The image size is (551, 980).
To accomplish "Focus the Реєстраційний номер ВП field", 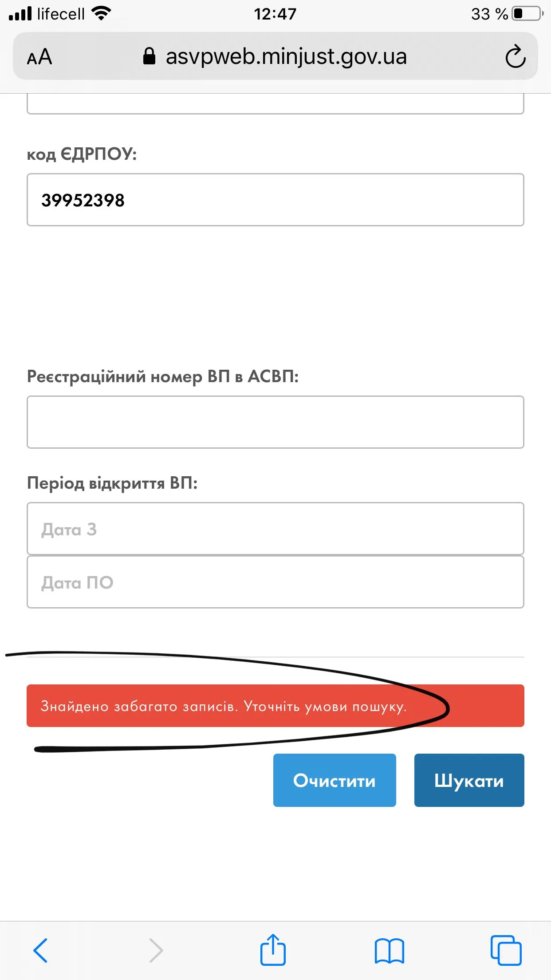I will pos(275,422).
